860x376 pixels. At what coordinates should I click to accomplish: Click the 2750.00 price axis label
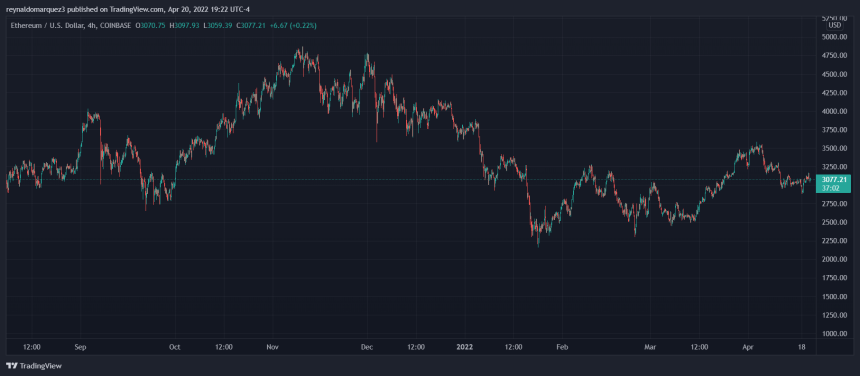click(834, 204)
